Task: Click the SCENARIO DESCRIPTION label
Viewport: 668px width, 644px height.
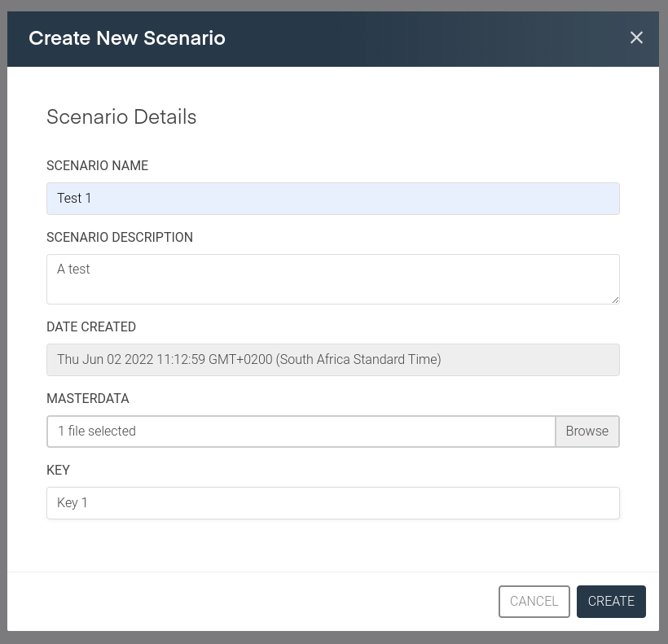Action: [x=120, y=238]
